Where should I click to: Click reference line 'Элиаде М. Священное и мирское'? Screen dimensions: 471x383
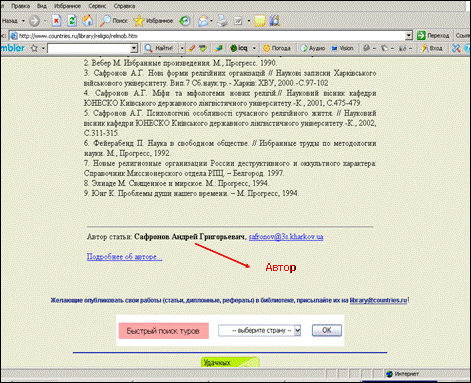[x=176, y=183]
